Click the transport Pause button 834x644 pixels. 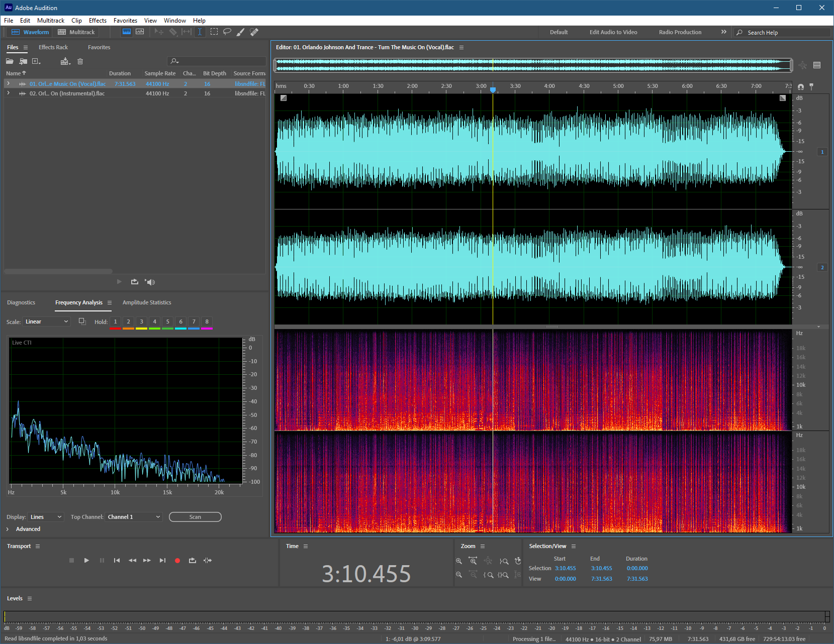(x=102, y=560)
